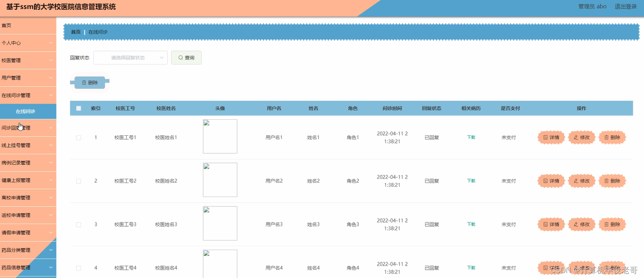Viewport: 644px width, 278px height.
Task: Click the 角色2 cell
Action: click(353, 181)
